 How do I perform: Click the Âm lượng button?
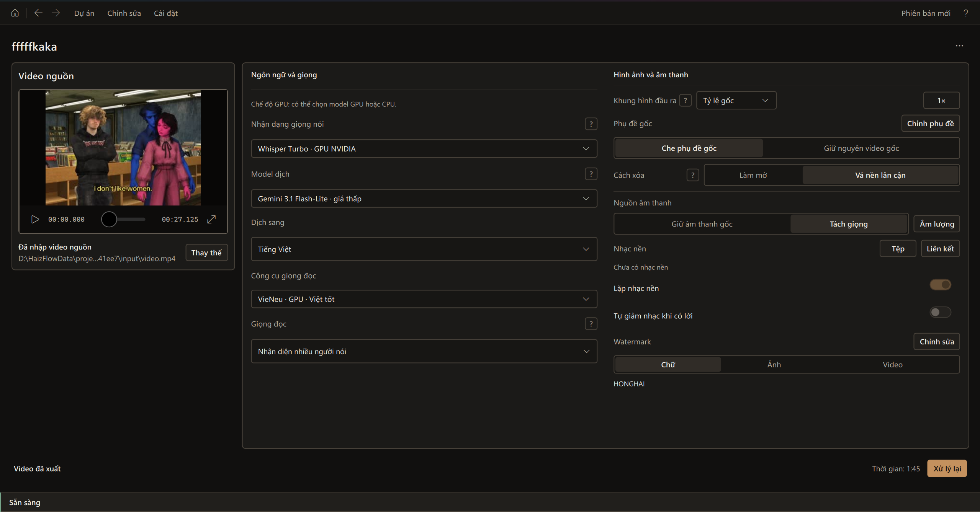point(937,224)
